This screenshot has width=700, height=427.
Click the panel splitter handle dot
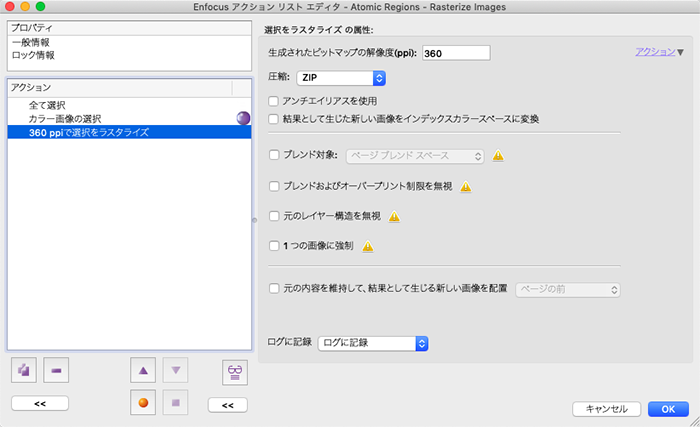pos(254,220)
